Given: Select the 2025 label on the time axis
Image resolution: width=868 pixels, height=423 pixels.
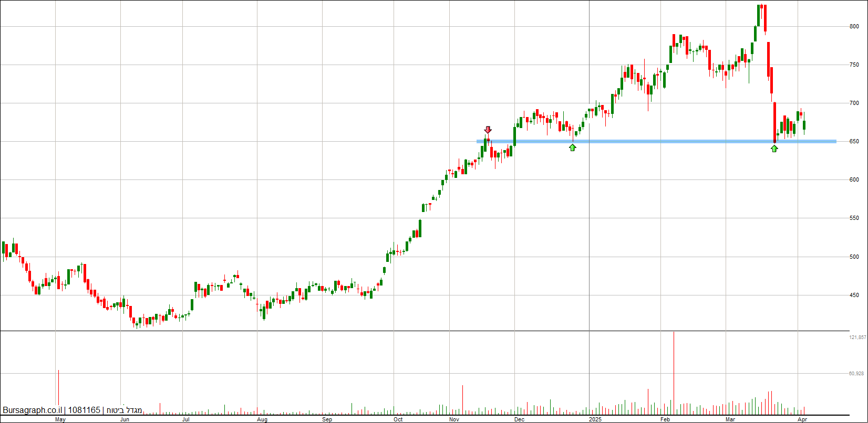Looking at the screenshot, I should [595, 419].
